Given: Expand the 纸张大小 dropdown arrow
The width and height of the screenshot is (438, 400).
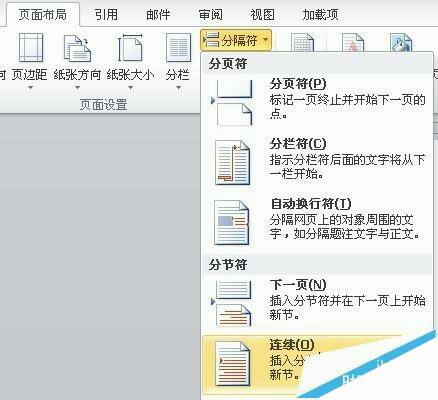Looking at the screenshot, I should click(130, 88).
